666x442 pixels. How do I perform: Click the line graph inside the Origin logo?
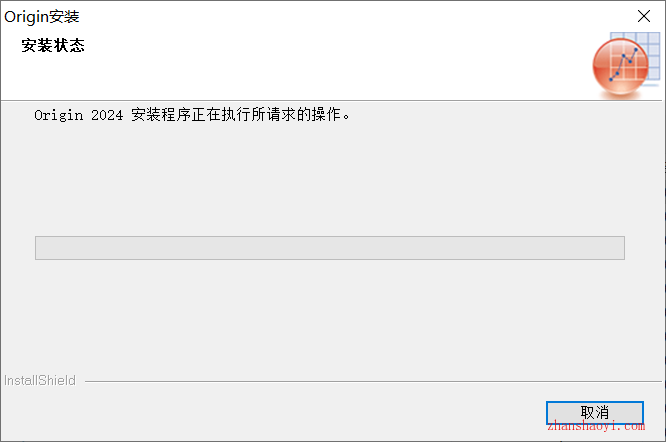624,65
